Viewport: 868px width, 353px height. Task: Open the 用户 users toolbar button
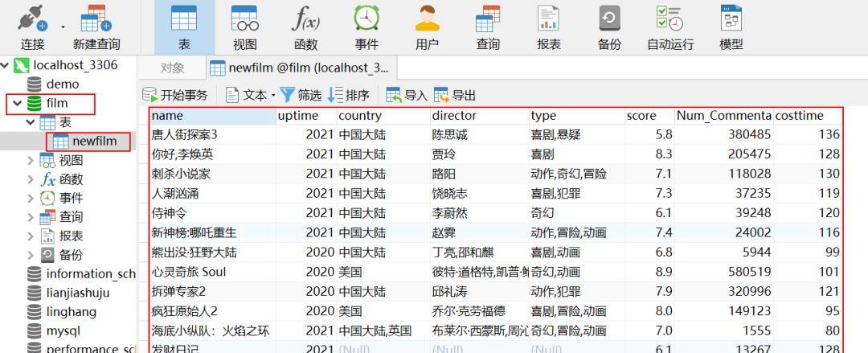(428, 27)
